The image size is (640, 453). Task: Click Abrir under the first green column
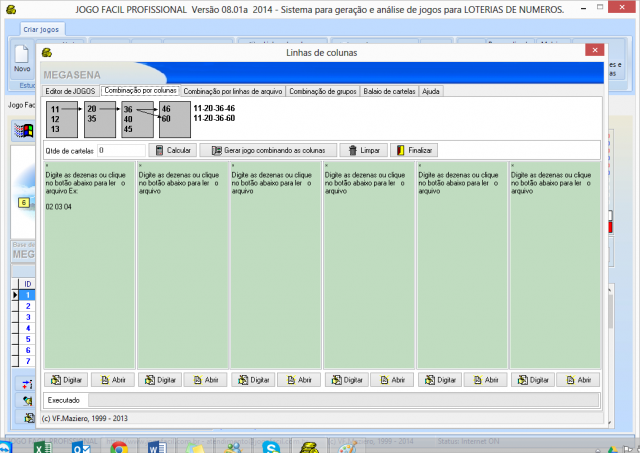tap(112, 380)
